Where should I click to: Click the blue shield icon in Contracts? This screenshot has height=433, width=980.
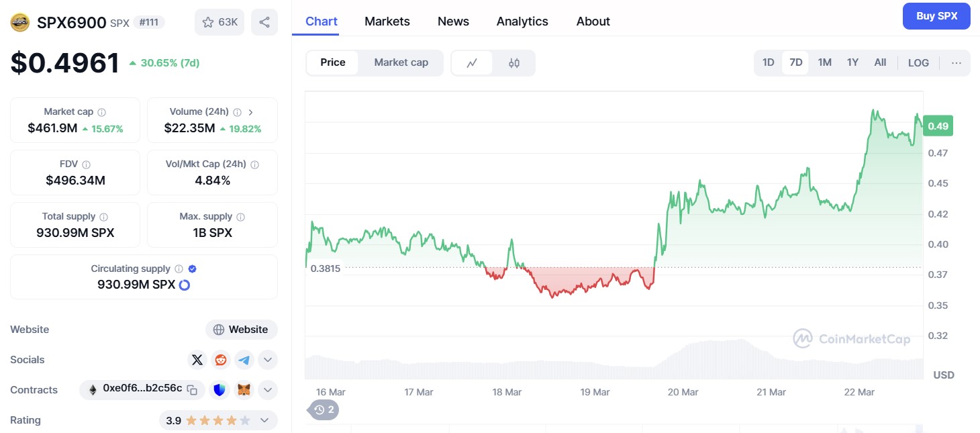coord(219,390)
